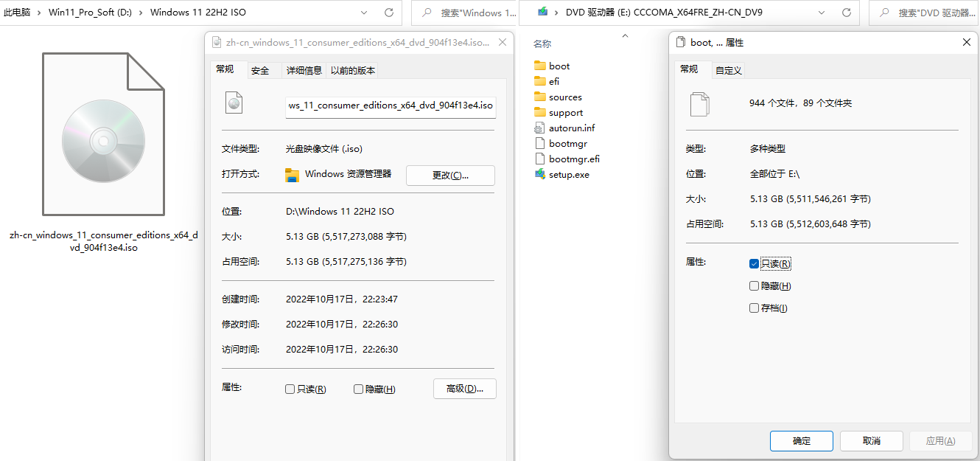The image size is (980, 461).
Task: Click the support folder icon
Action: coord(539,112)
